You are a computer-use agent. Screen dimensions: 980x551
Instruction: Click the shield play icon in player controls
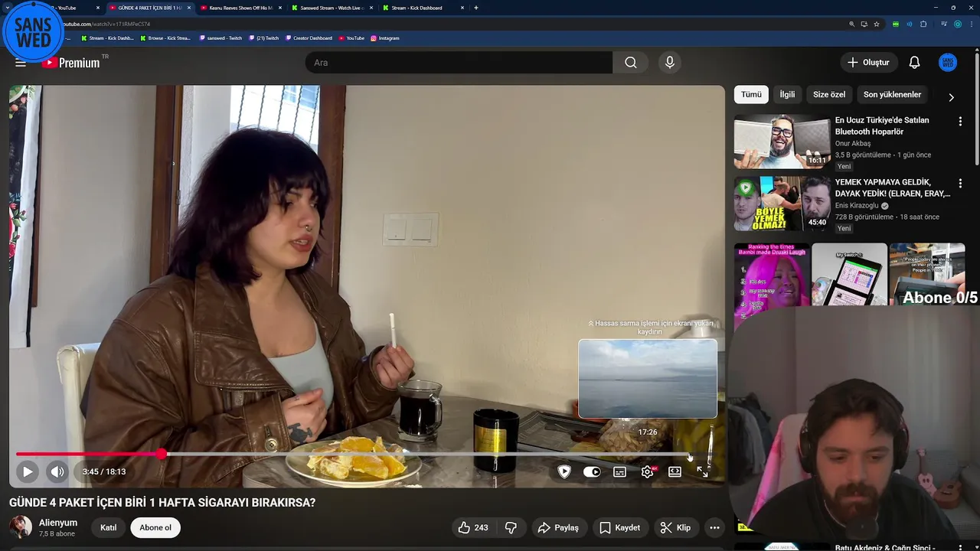[564, 472]
